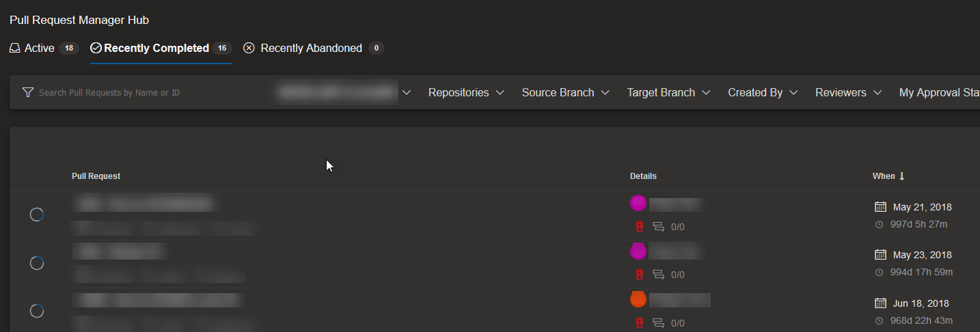The height and width of the screenshot is (332, 980).
Task: Click the status circle for May 23 row
Action: [37, 262]
